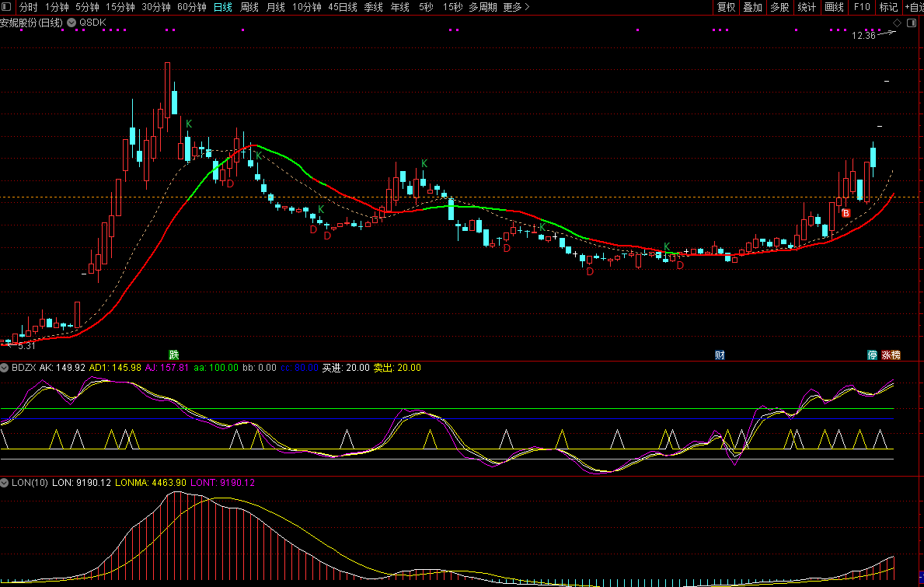Click the 12.36 high price label
Image resolution: width=924 pixels, height=587 pixels.
(x=863, y=35)
